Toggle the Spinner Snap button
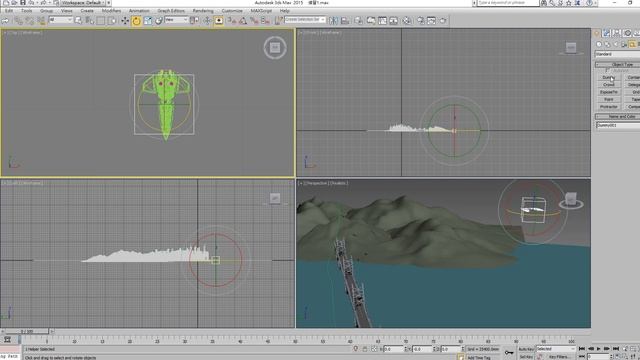The height and width of the screenshot is (360, 640). tap(265, 20)
